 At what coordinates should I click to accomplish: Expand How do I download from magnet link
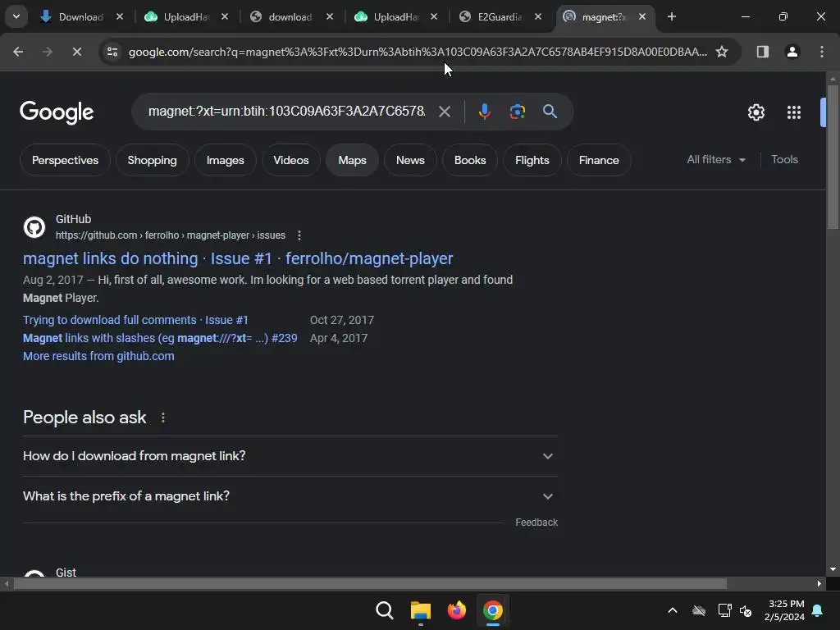pyautogui.click(x=290, y=456)
